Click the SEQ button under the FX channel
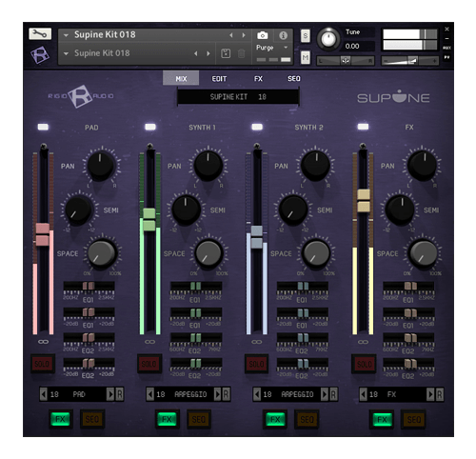 pos(414,419)
